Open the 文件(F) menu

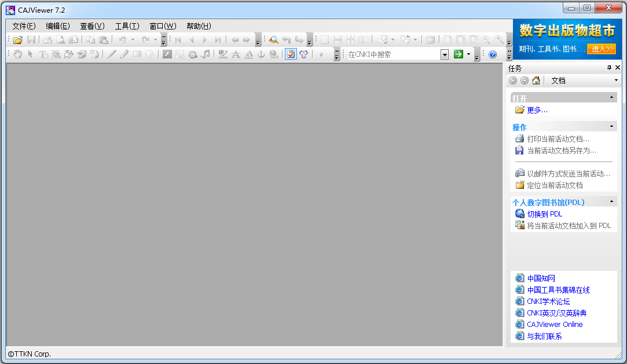pos(23,26)
